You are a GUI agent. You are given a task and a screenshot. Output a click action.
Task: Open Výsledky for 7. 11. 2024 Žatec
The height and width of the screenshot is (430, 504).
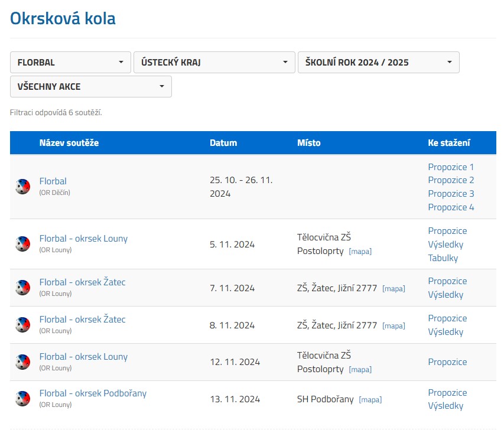(446, 295)
